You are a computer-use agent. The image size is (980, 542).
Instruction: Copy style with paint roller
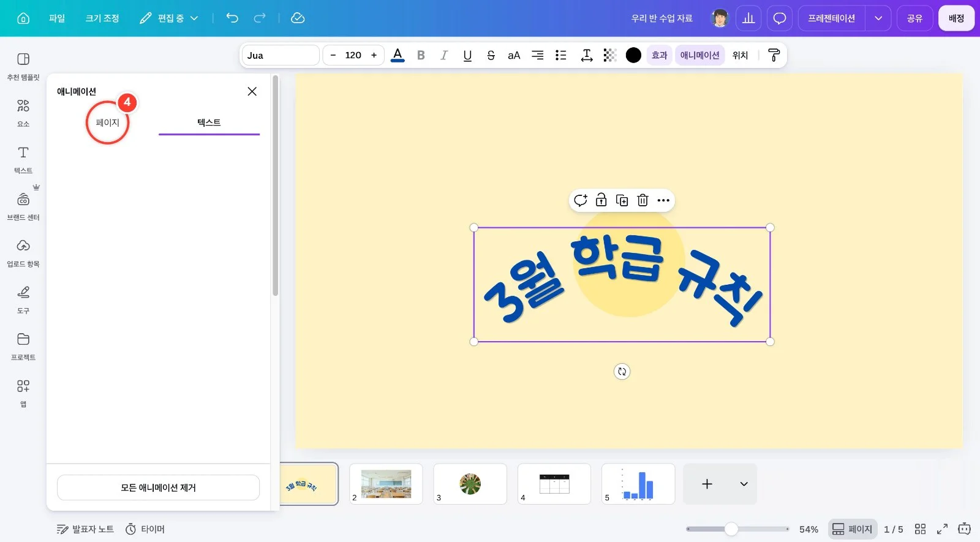tap(774, 55)
